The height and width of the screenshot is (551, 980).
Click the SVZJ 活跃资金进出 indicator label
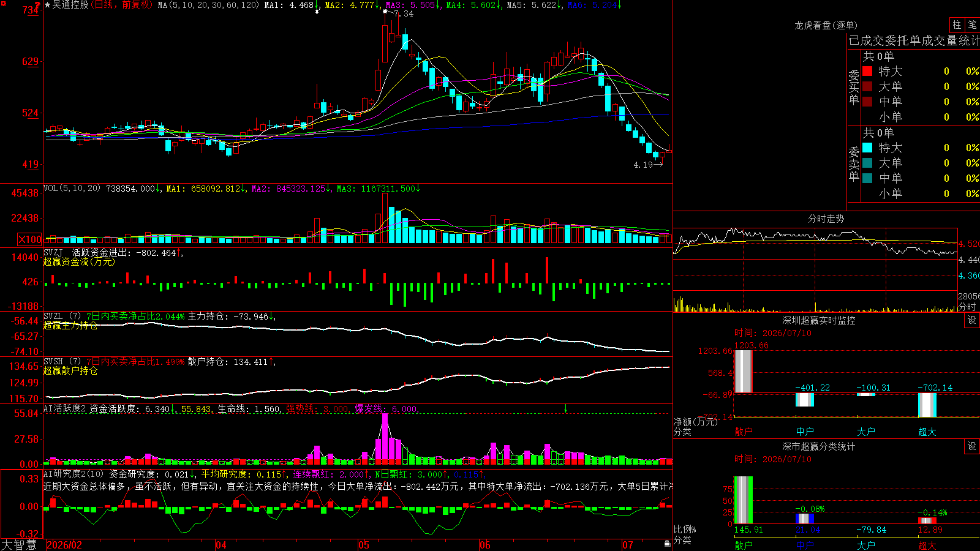pos(87,252)
